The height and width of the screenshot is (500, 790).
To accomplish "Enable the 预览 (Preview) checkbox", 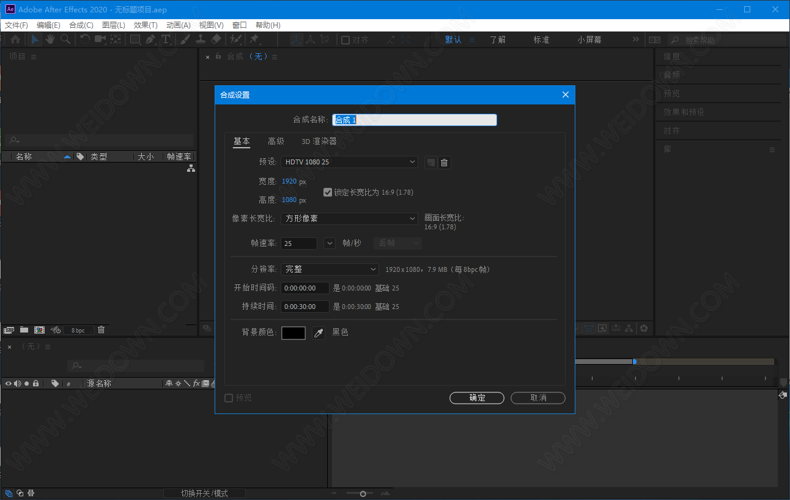I will coord(229,398).
